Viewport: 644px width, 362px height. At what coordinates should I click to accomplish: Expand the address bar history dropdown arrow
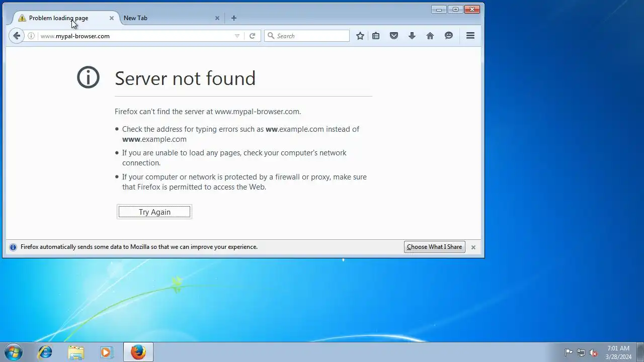click(x=237, y=36)
